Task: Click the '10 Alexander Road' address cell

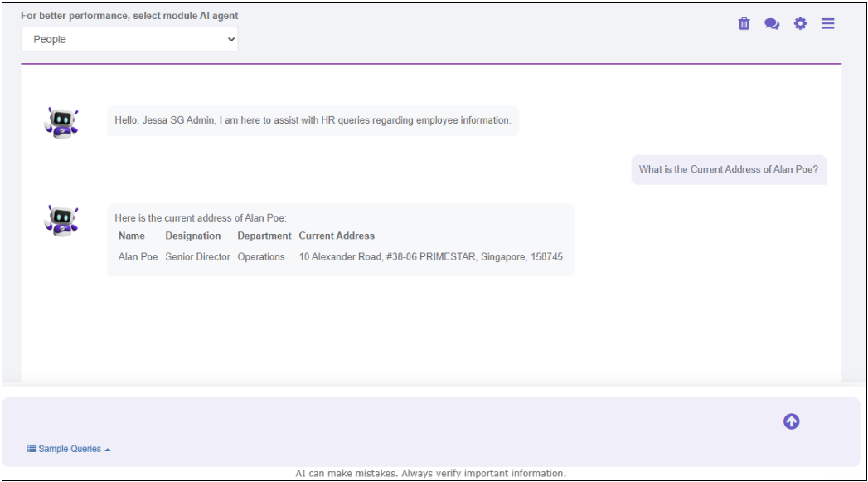Action: point(430,257)
